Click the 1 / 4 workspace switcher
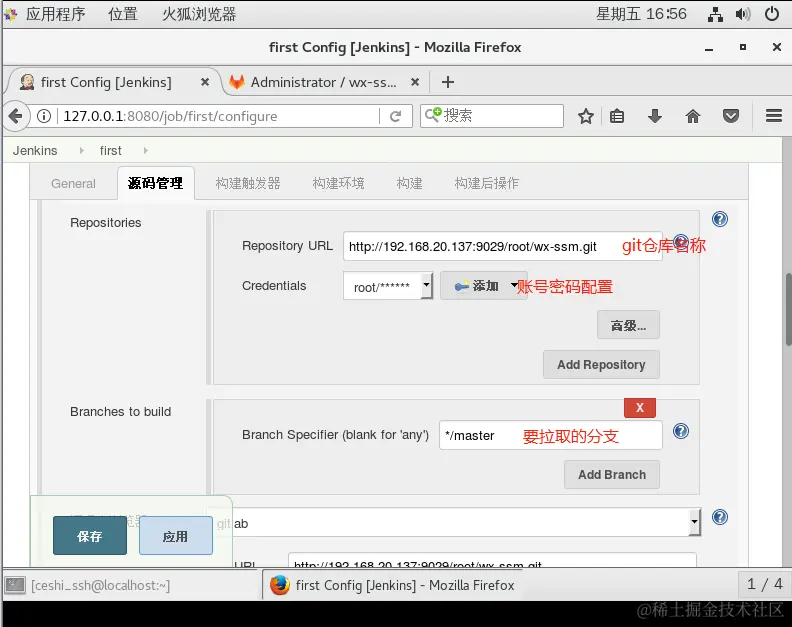 pyautogui.click(x=764, y=585)
